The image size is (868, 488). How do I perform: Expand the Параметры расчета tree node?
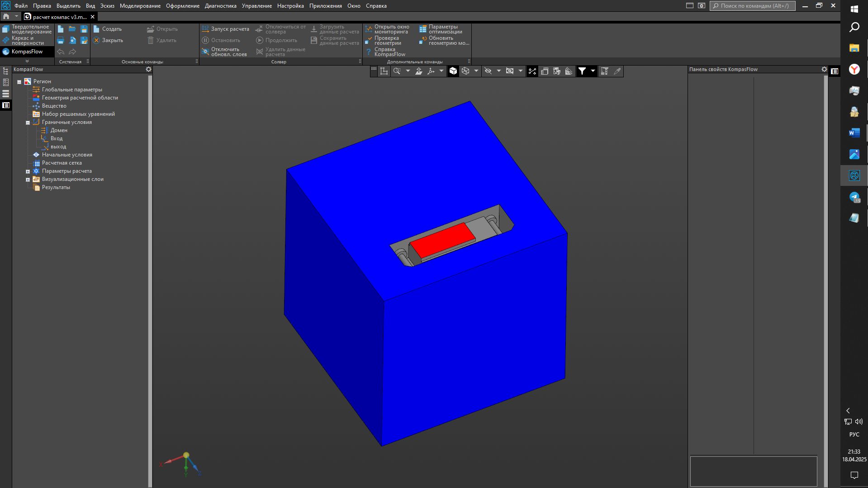coord(28,171)
